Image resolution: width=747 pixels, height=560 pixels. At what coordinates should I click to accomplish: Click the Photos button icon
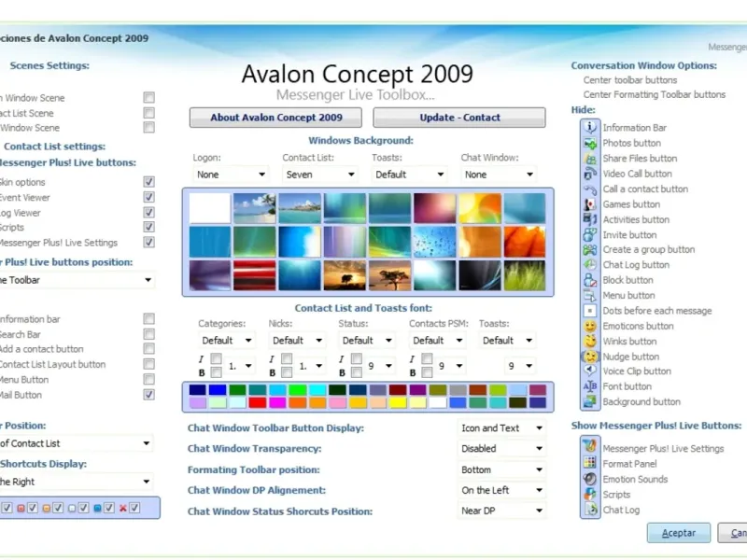pos(590,143)
